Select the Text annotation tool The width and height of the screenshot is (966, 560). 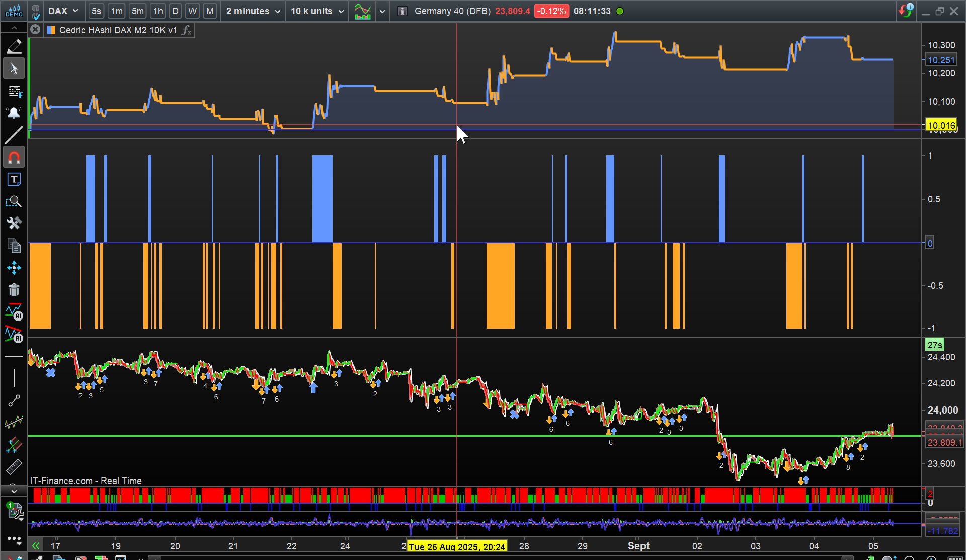[x=14, y=180]
